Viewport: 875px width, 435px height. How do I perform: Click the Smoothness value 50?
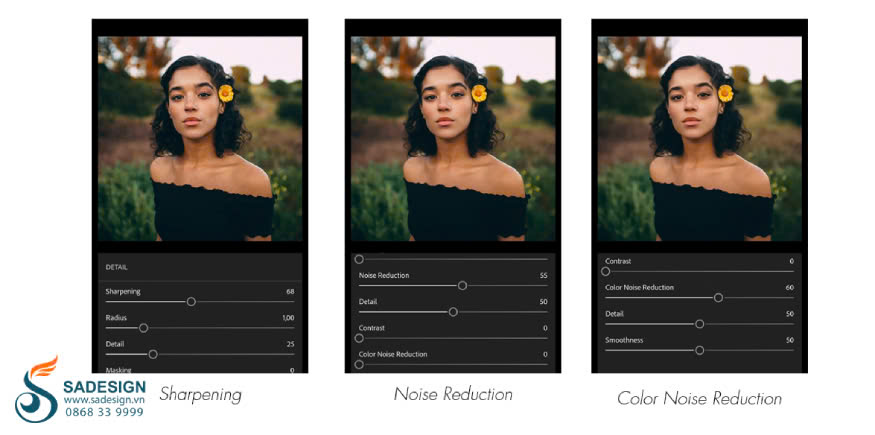(x=790, y=340)
